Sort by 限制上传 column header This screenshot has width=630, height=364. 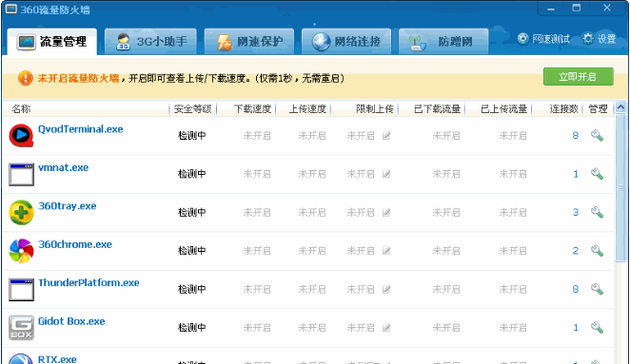(x=374, y=108)
